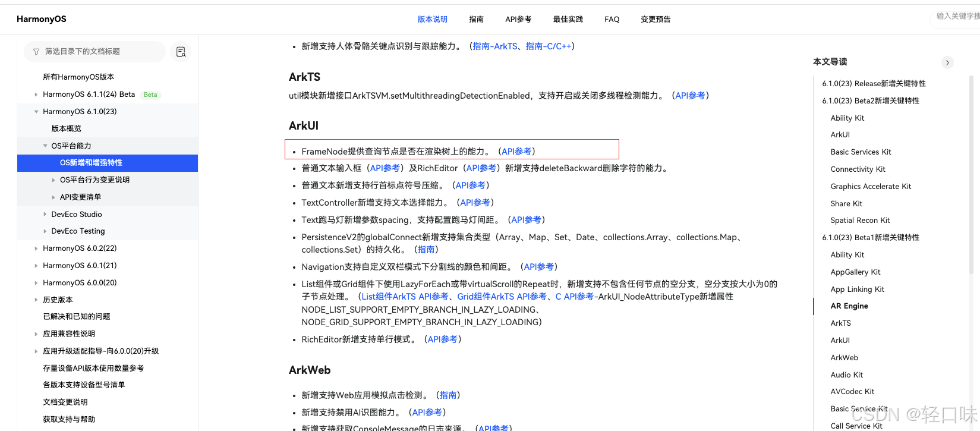Open the FAQ tab
Image resolution: width=980 pixels, height=431 pixels.
[x=612, y=19]
